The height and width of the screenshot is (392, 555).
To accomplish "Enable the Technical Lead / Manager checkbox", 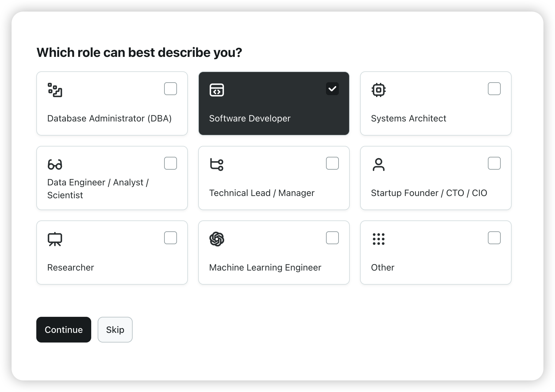I will coord(332,163).
